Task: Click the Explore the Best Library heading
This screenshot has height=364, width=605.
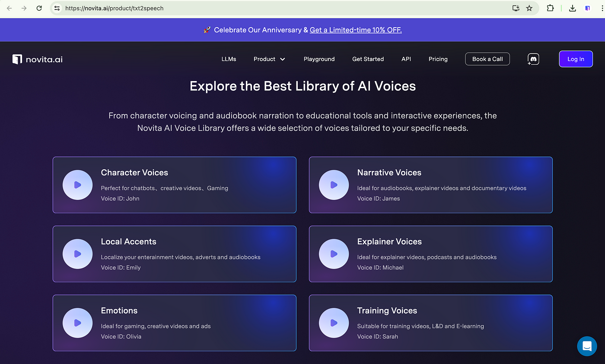Action: pyautogui.click(x=302, y=86)
